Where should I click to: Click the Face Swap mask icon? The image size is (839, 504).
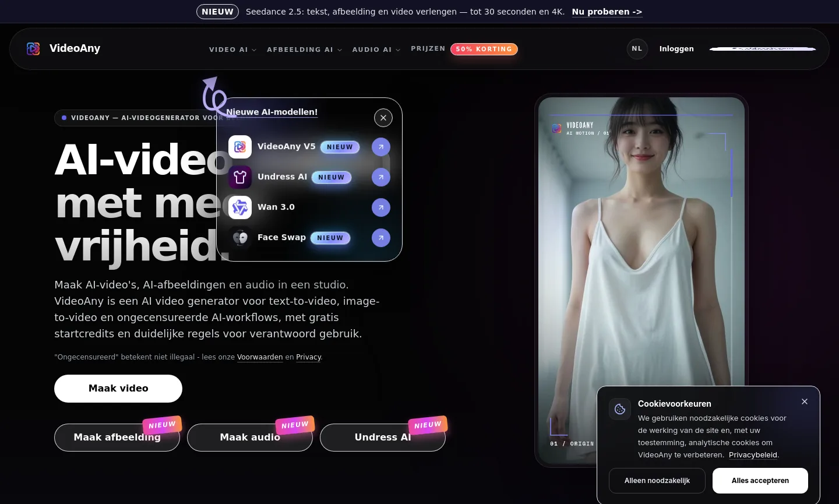(x=240, y=238)
